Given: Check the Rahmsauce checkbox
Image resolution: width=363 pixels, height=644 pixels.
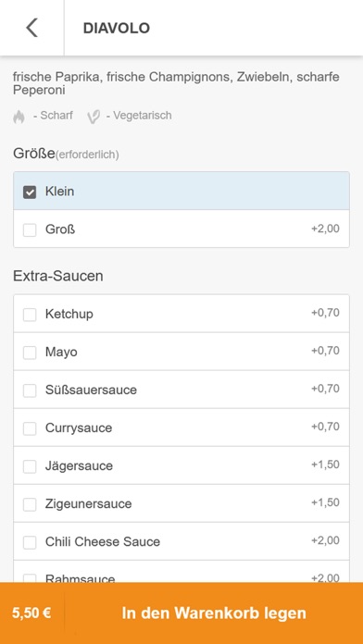Looking at the screenshot, I should 30,578.
